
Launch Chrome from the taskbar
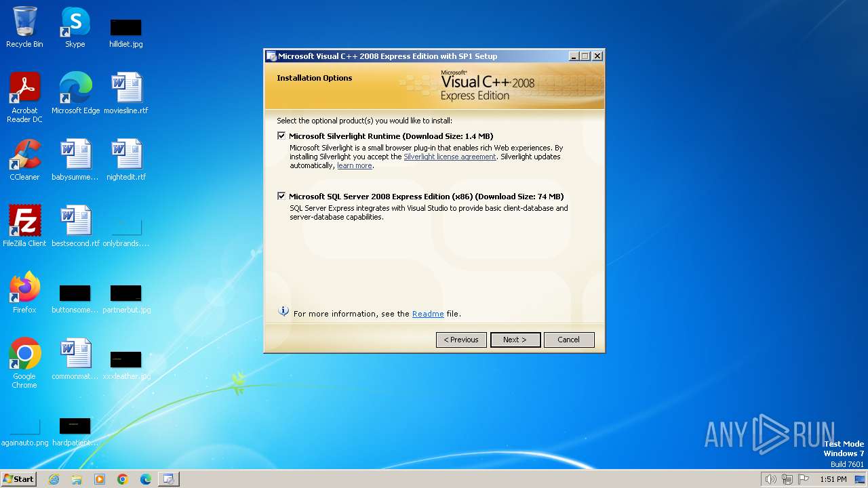[123, 479]
